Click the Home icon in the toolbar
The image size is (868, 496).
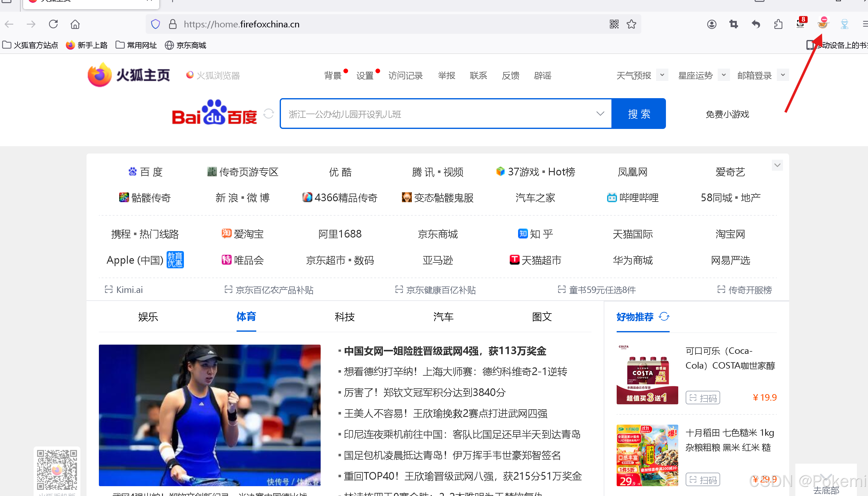pos(75,24)
